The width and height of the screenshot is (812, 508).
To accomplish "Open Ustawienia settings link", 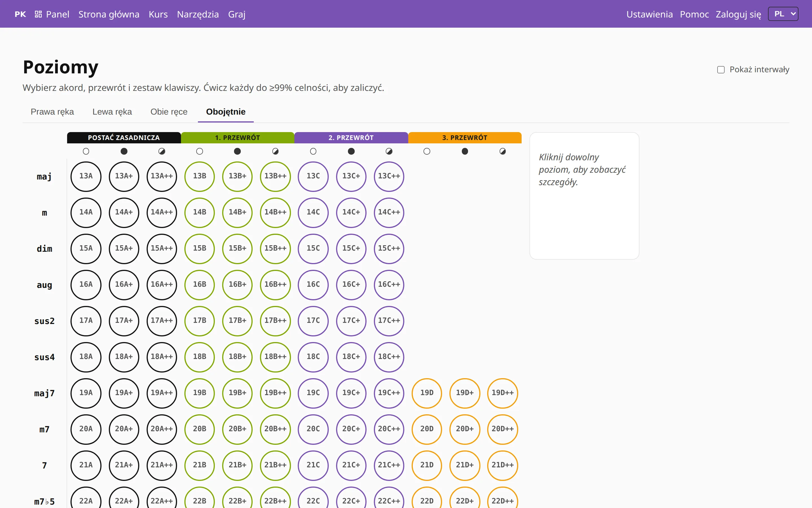I will pyautogui.click(x=650, y=14).
